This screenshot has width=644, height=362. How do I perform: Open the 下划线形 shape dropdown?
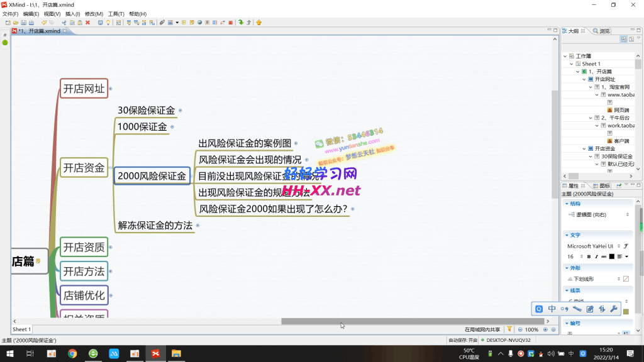point(619,279)
